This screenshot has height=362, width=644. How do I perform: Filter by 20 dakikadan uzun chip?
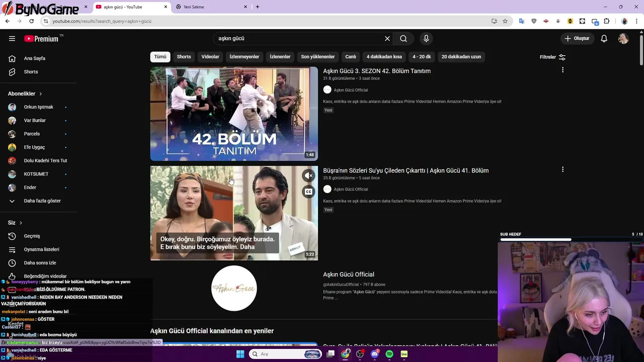[x=461, y=57]
